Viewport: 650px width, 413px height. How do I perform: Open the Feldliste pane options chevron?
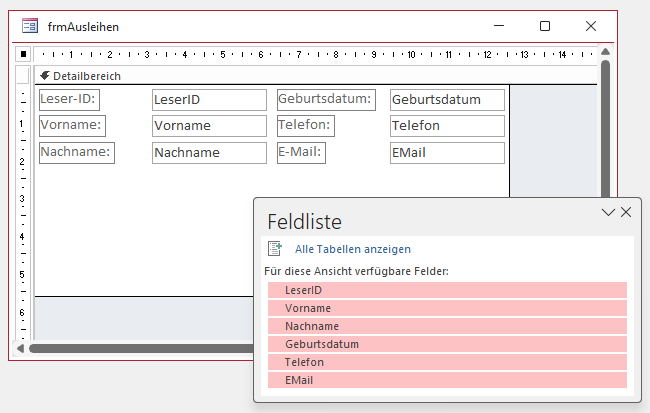[608, 212]
